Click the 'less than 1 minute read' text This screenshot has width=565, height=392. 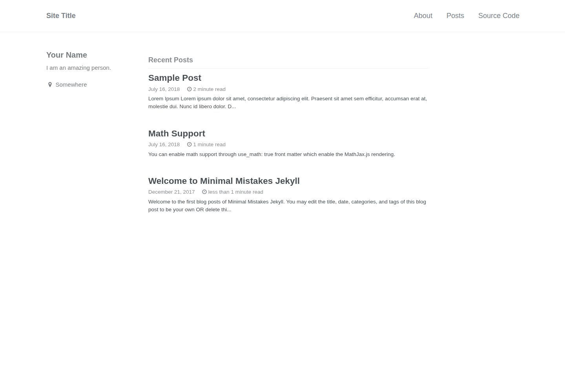coord(235,192)
